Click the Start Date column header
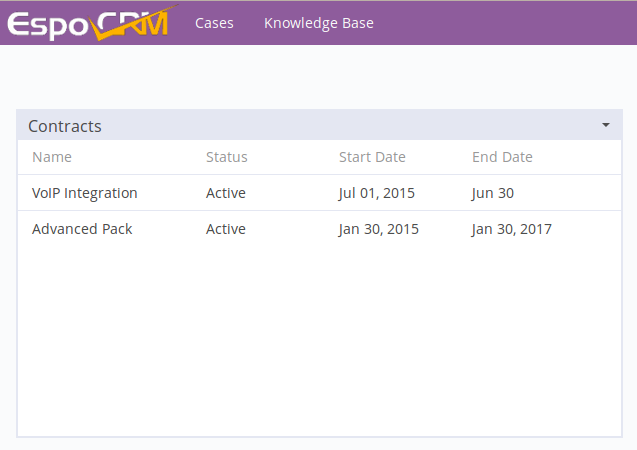The image size is (637, 450). pos(372,157)
